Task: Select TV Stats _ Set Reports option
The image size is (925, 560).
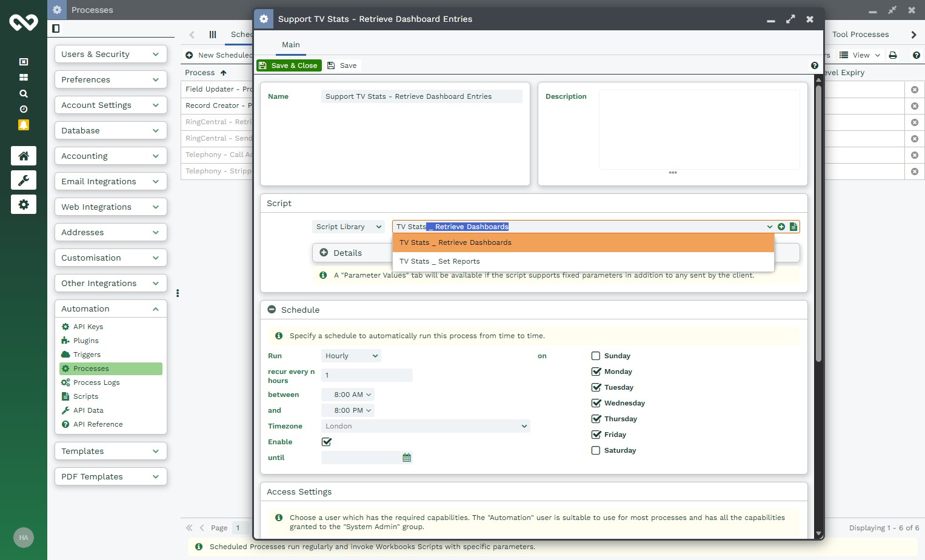Action: (x=439, y=261)
